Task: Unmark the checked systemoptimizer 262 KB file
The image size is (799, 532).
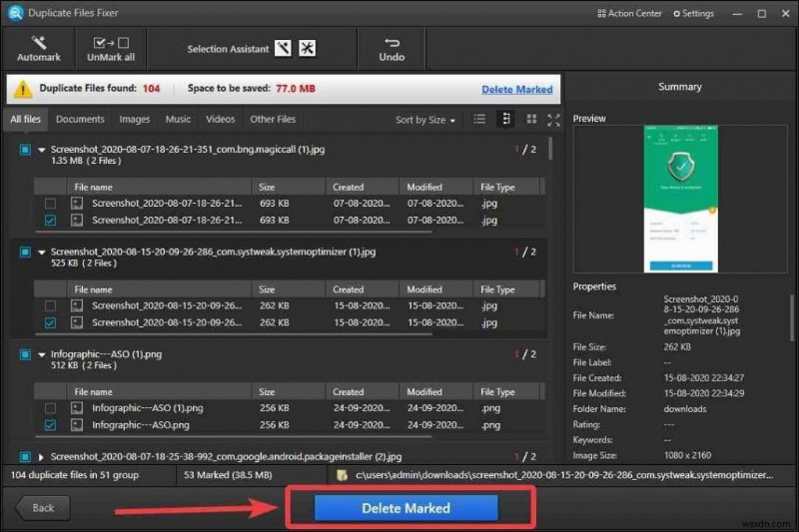Action: click(x=50, y=322)
